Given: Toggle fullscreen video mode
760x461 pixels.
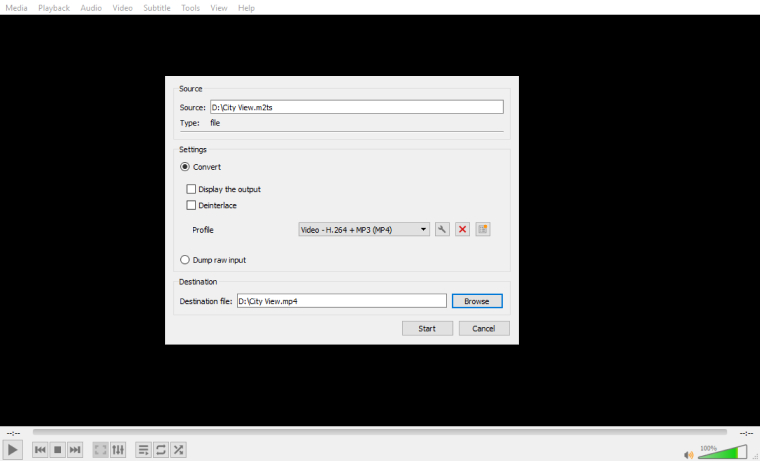Looking at the screenshot, I should [100, 450].
